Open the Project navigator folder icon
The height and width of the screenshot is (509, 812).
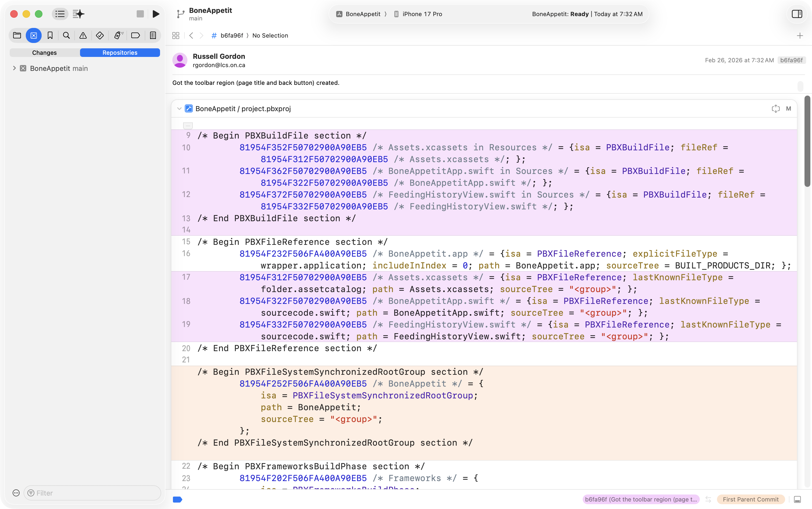pyautogui.click(x=17, y=35)
